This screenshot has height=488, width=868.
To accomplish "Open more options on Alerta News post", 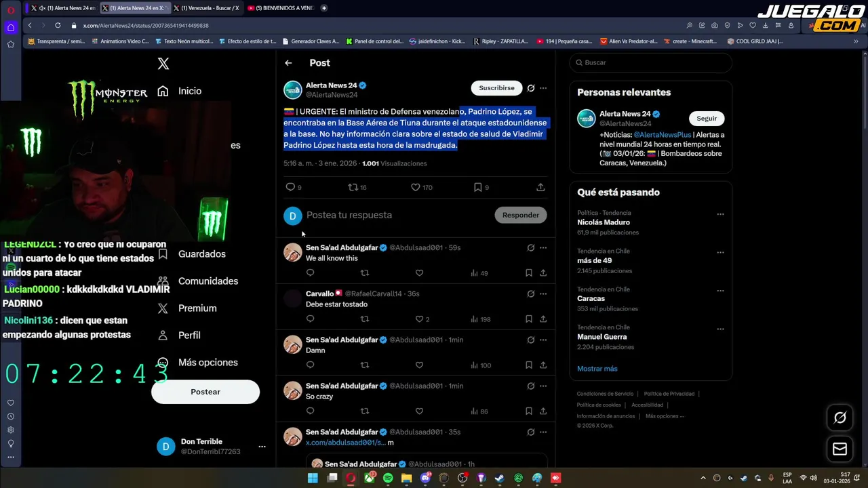I will point(543,88).
